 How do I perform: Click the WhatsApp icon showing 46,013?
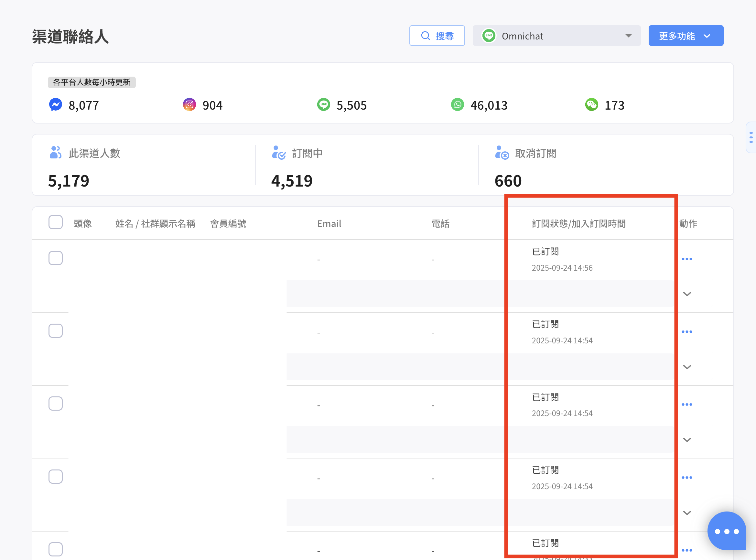pyautogui.click(x=457, y=105)
